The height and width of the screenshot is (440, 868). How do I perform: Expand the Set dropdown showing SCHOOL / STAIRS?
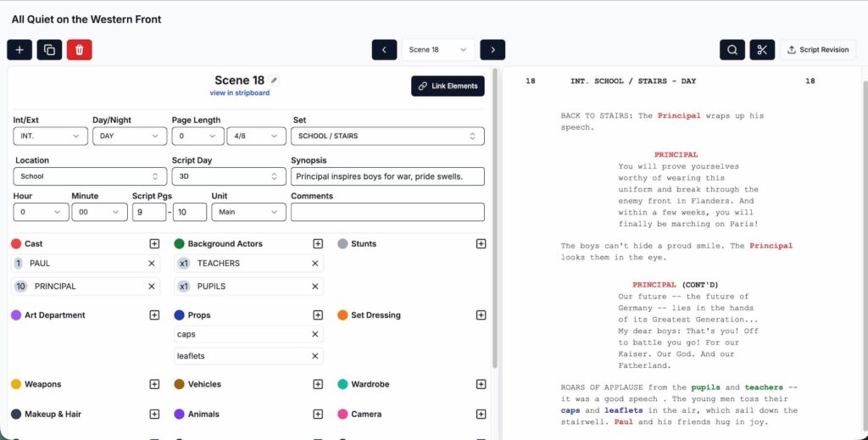coord(388,136)
